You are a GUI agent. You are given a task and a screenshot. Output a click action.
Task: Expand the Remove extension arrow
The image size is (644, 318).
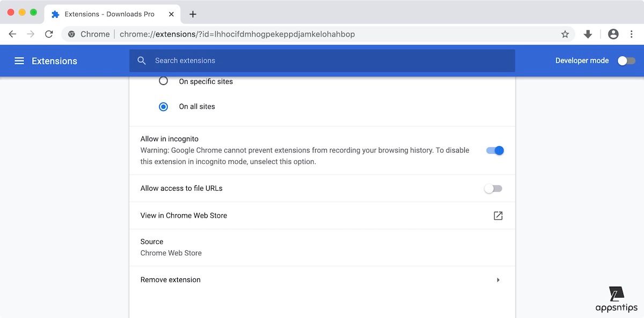point(498,280)
